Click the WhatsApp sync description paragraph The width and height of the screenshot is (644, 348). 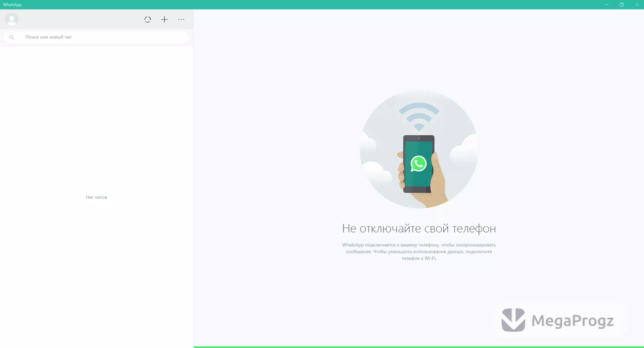point(419,252)
